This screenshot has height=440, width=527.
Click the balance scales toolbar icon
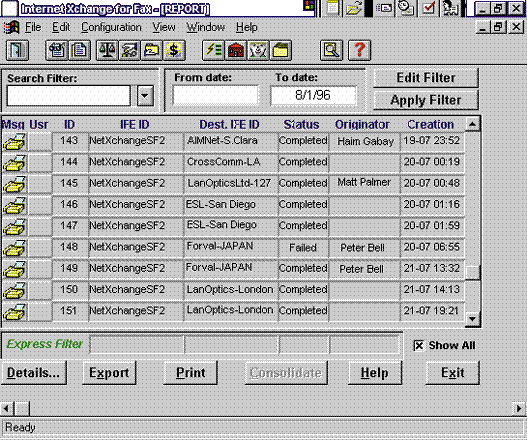[107, 50]
